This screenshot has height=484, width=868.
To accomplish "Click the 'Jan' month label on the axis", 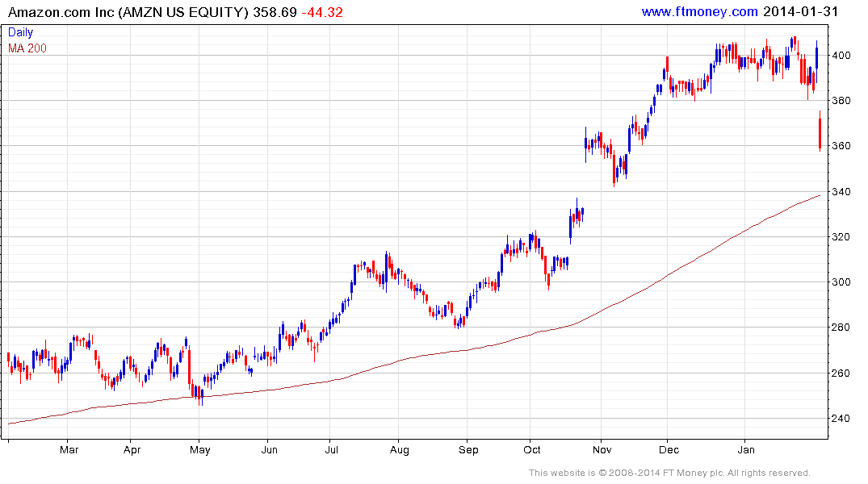I will (745, 449).
